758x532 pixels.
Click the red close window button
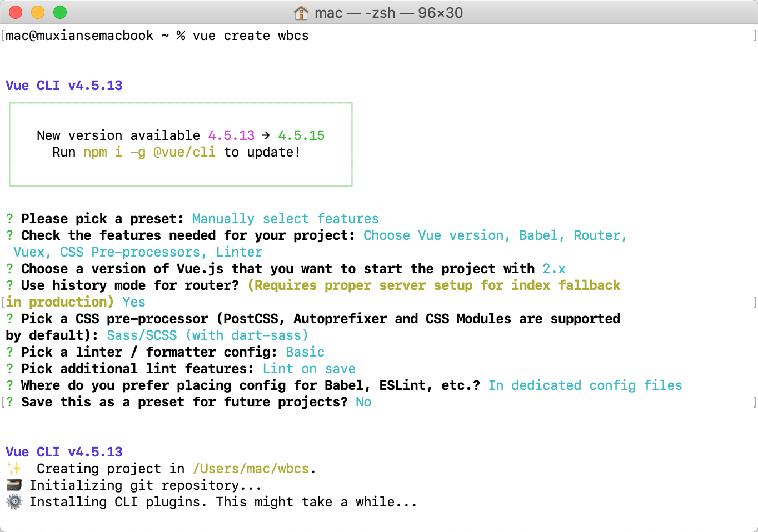(16, 12)
